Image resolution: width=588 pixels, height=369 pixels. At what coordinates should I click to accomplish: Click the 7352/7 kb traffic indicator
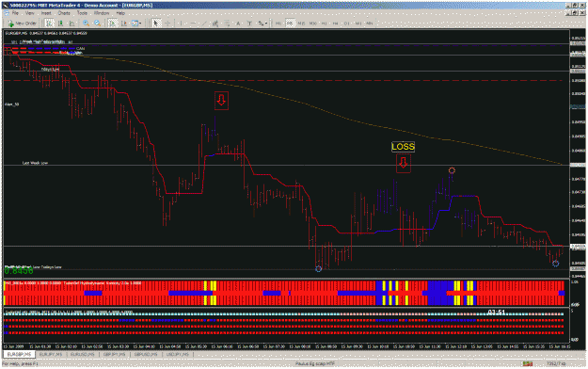click(x=556, y=363)
